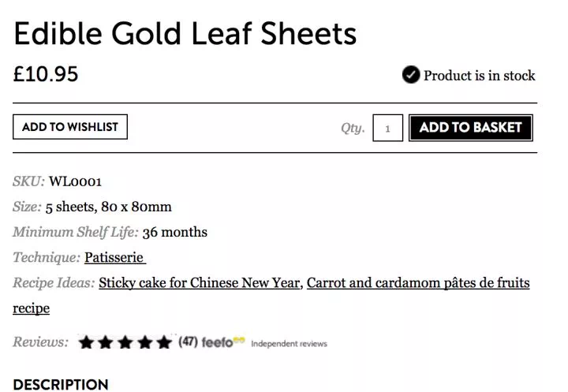
Task: Click the 36 months shelf life value
Action: 174,232
